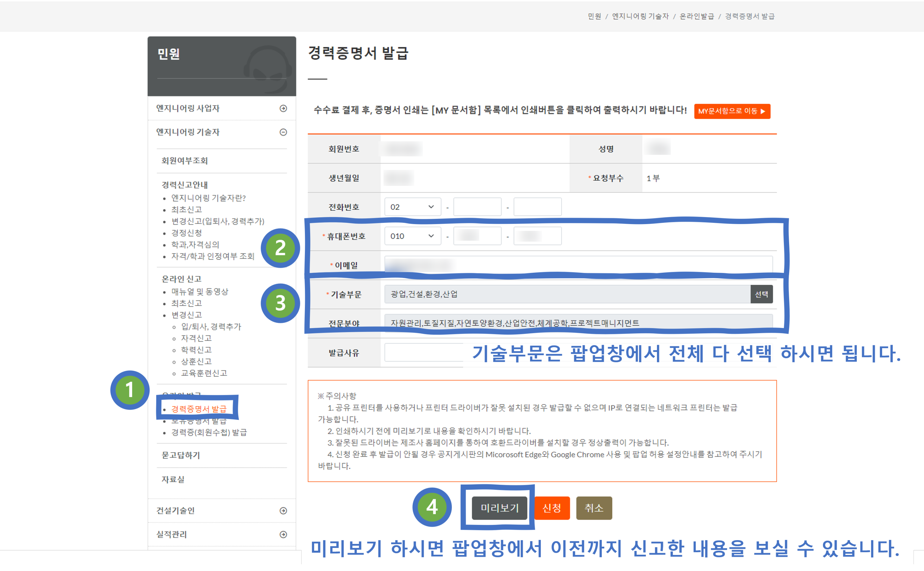The image size is (924, 571).
Task: Click the 발급사유 input field
Action: [x=423, y=352]
